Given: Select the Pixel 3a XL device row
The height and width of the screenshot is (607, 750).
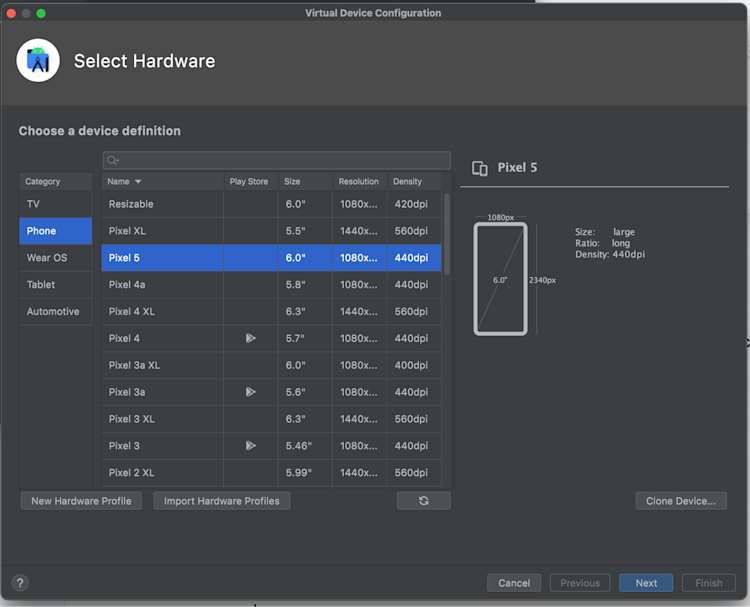Looking at the screenshot, I should [271, 365].
